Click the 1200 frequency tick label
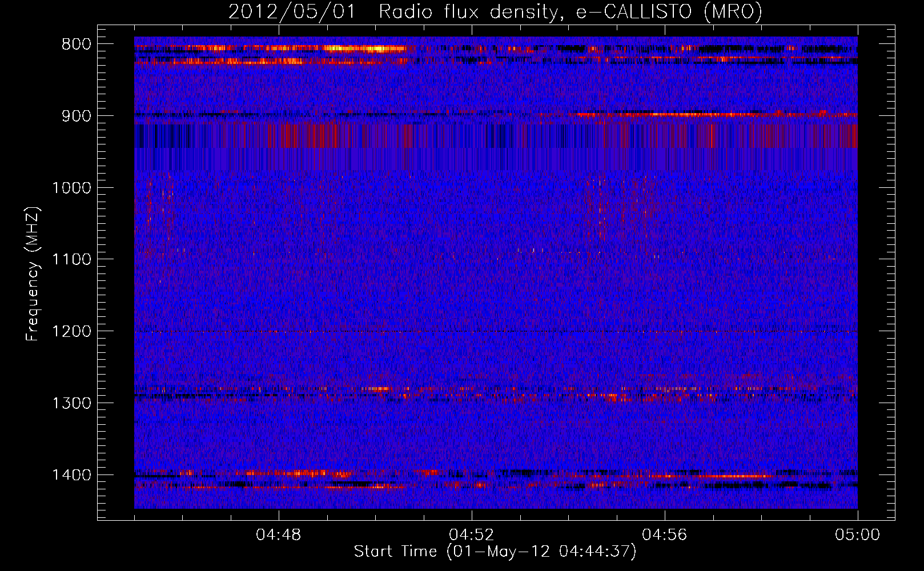This screenshot has width=924, height=571. pyautogui.click(x=71, y=332)
